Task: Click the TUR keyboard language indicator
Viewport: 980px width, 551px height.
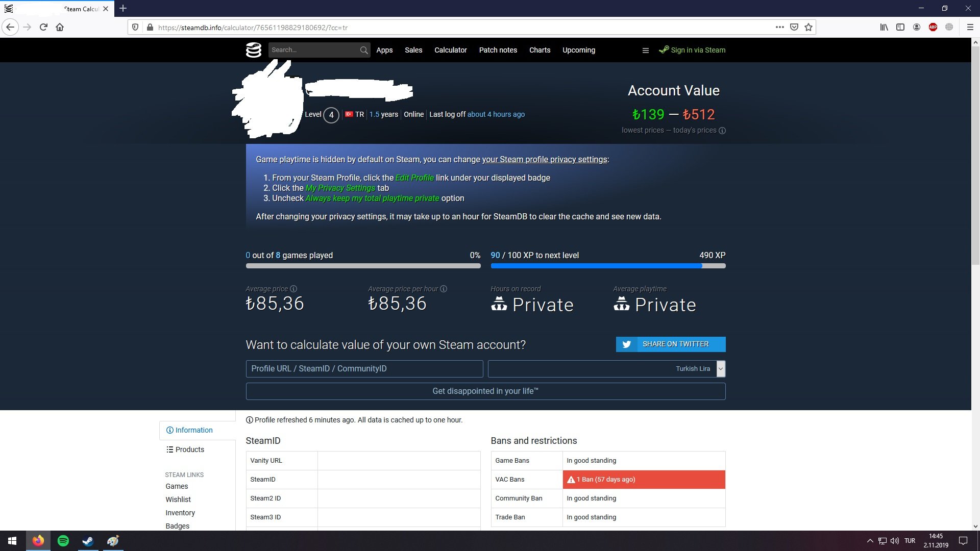Action: click(910, 541)
